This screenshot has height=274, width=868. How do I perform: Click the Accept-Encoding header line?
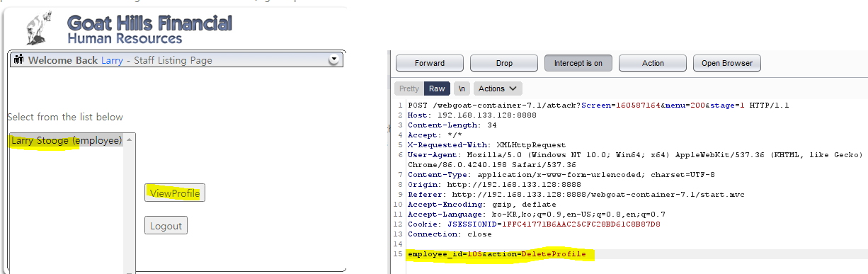478,204
